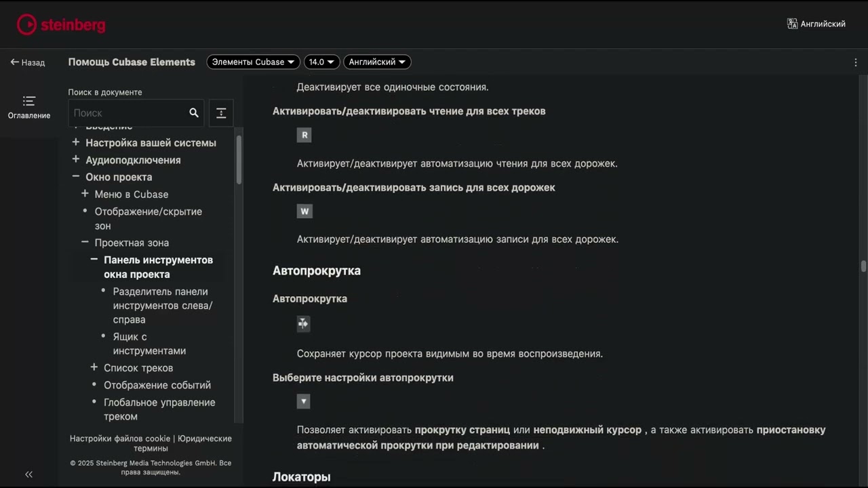Click the contents tree scrollbar

(239, 160)
